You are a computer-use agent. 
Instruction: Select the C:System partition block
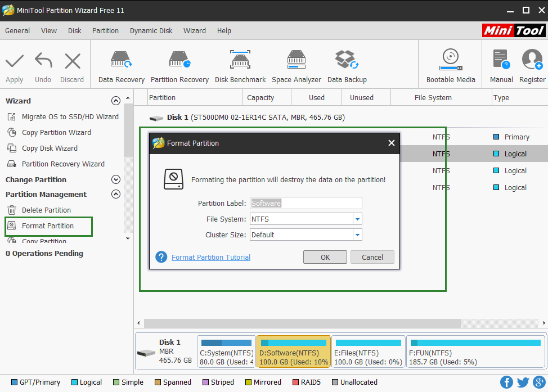[x=227, y=352]
